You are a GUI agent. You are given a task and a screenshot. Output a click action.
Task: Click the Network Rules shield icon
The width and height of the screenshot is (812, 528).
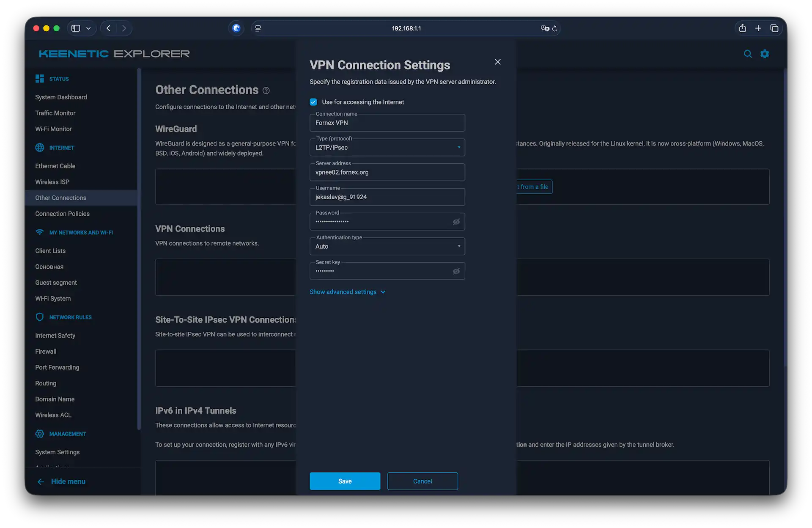40,317
